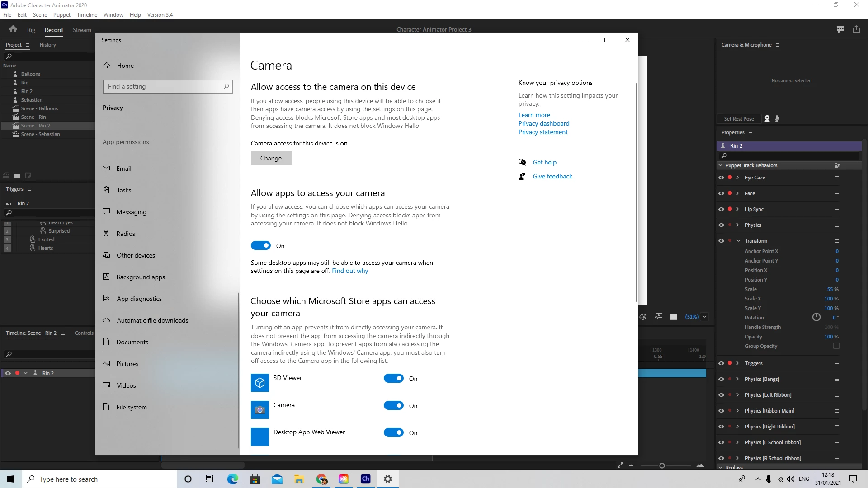Click the Rotation dial control
The width and height of the screenshot is (868, 488).
pos(816,317)
